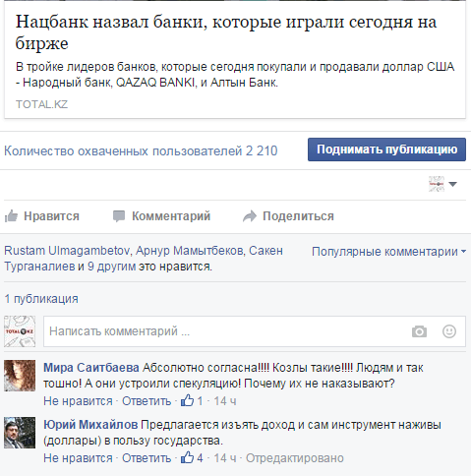Viewport: 471px width, 476px height.
Task: Open likes of Мира Саитбаева's comment
Action: point(192,400)
